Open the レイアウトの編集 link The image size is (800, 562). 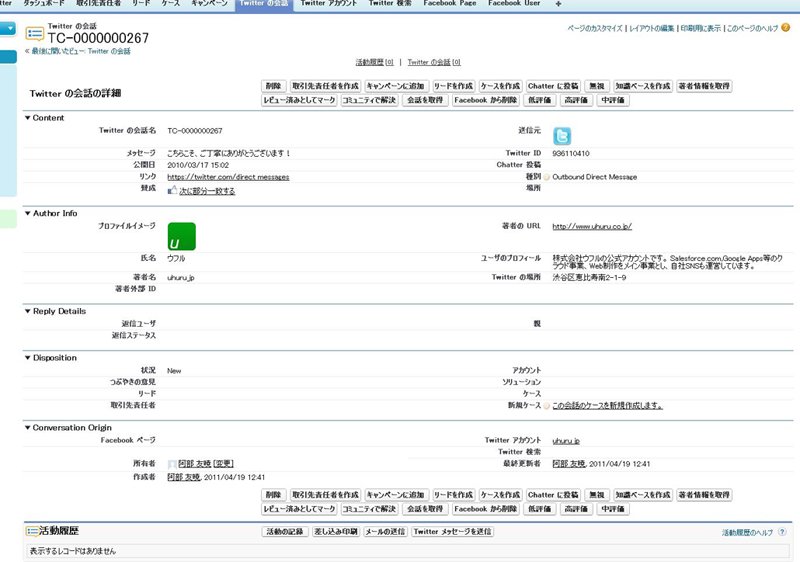coord(652,29)
